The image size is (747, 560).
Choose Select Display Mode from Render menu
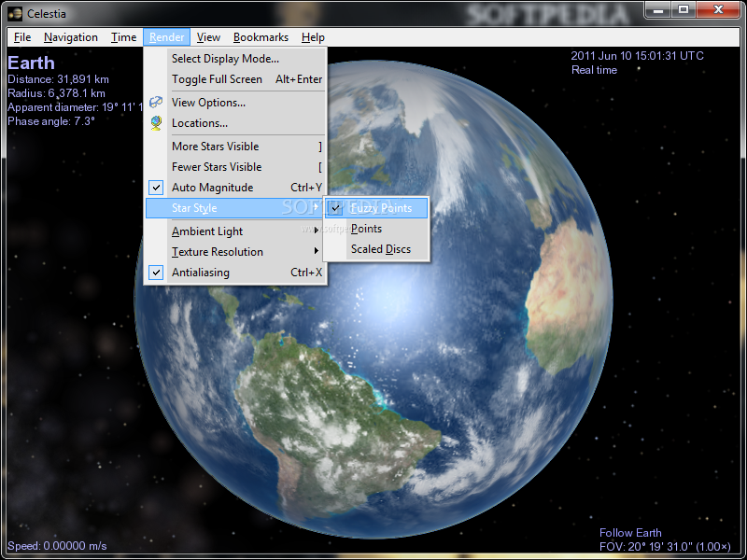tap(235, 59)
